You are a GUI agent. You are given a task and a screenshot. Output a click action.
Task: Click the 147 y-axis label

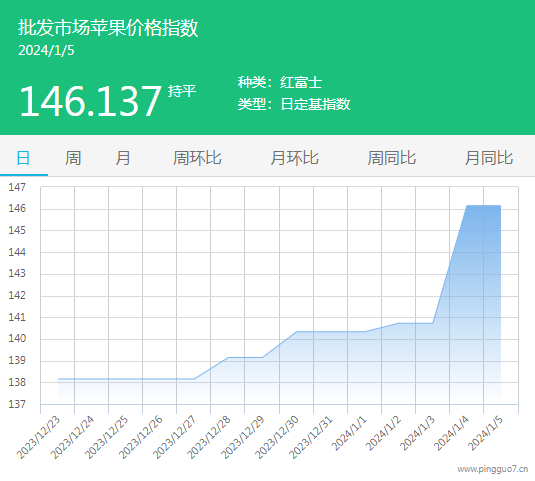coord(17,187)
